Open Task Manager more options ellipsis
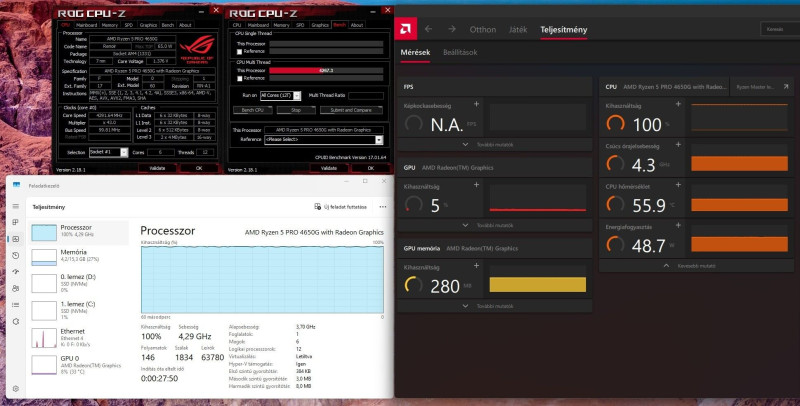Viewport: 800px width, 406px height. pos(383,207)
